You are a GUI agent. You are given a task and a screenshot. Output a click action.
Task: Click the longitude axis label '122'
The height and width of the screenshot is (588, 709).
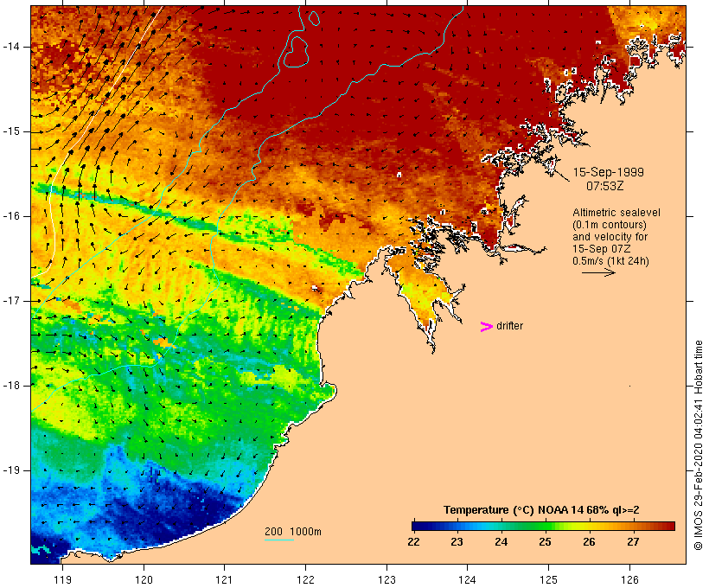(x=305, y=579)
